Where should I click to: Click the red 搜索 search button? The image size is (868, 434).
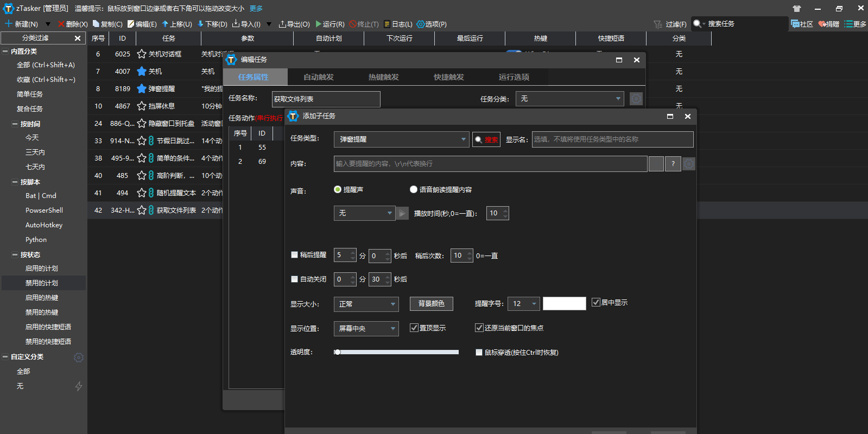point(486,139)
